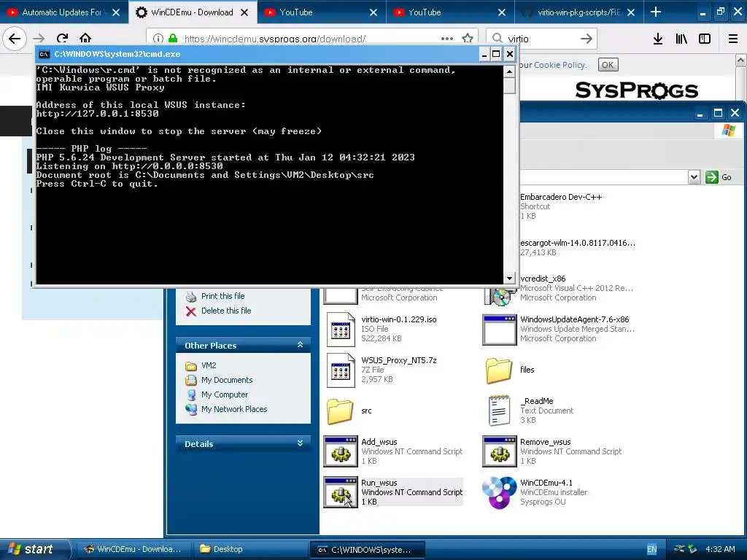
Task: Select the src folder icon
Action: 340,411
